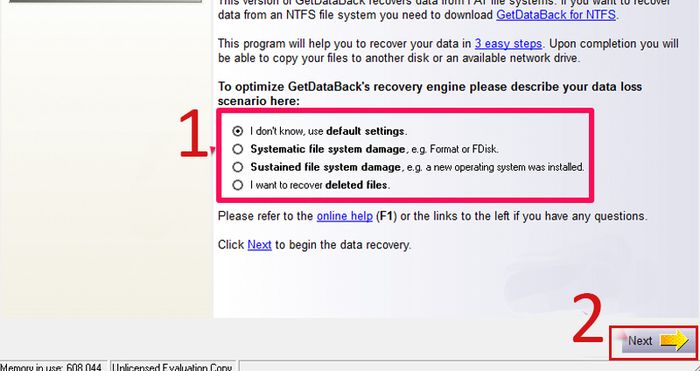The image size is (700, 371).
Task: Click the red annotation number 2
Action: [588, 318]
